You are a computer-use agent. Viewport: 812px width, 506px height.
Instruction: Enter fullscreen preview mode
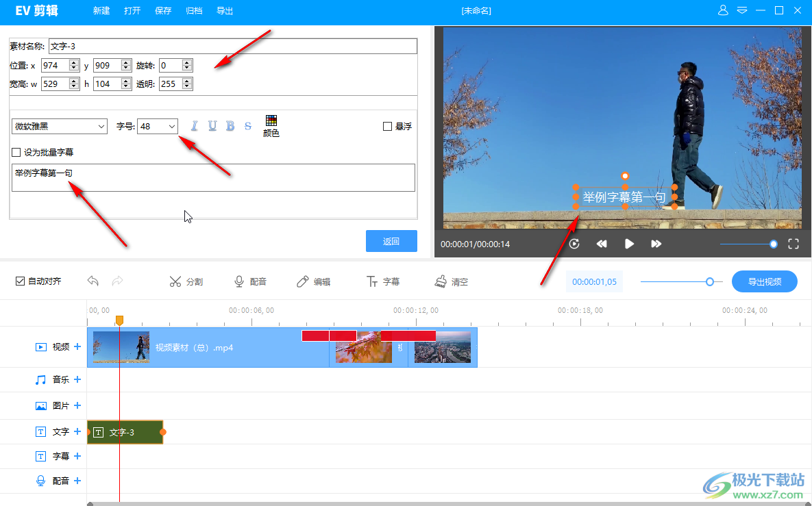coord(793,244)
